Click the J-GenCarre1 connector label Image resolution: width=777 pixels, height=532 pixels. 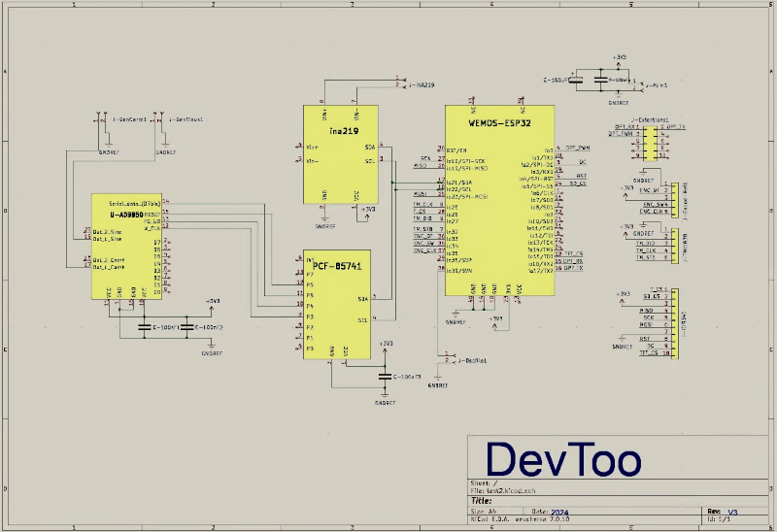click(129, 119)
